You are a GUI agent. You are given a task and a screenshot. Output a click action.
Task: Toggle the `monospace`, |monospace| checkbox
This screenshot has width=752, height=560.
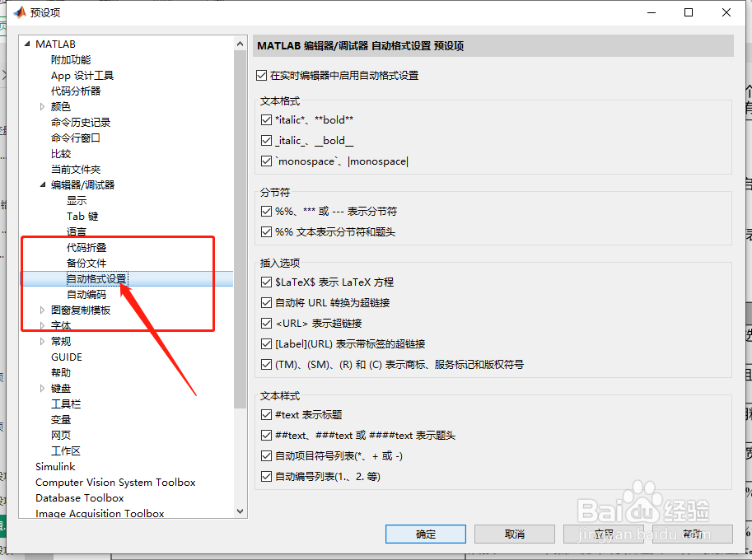pyautogui.click(x=266, y=161)
